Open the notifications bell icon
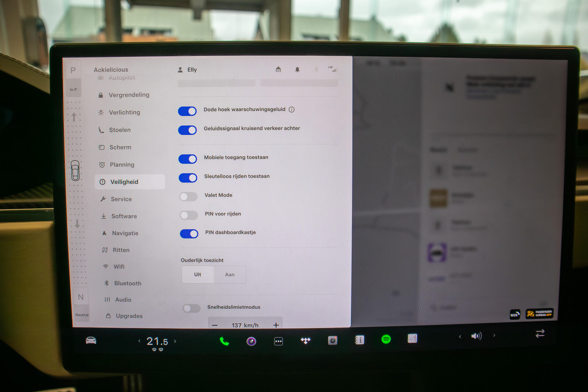This screenshot has height=392, width=588. [x=297, y=70]
